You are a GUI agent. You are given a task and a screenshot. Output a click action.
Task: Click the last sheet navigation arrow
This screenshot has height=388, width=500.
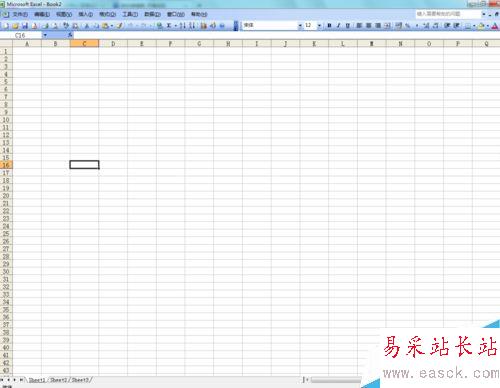tap(21, 380)
